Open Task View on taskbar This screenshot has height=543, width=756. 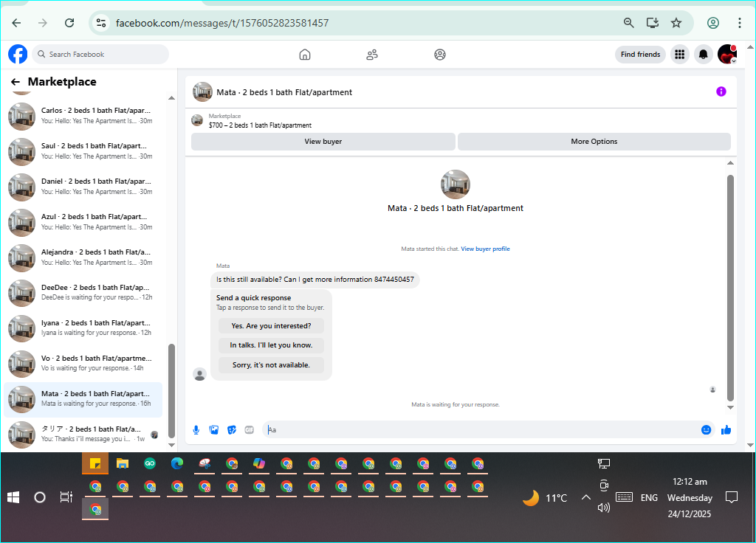coord(66,497)
